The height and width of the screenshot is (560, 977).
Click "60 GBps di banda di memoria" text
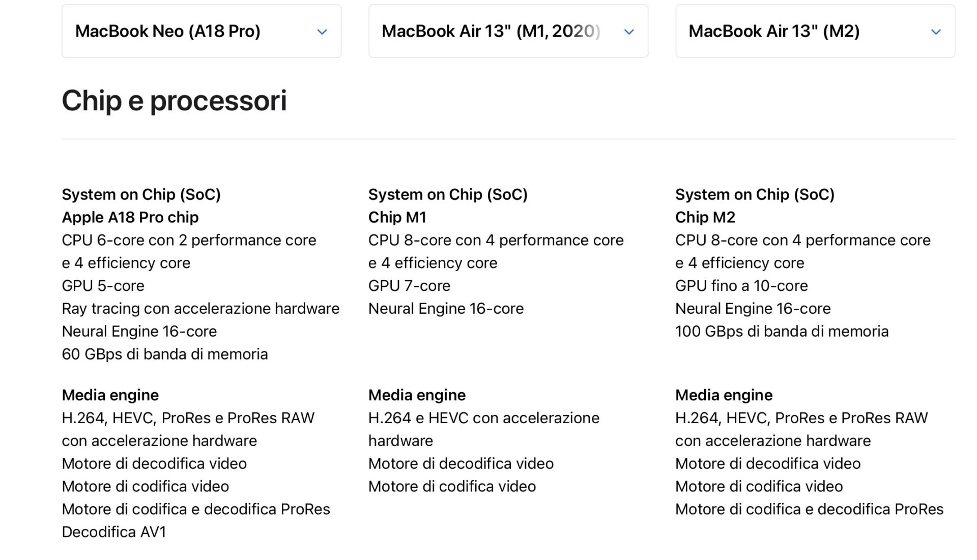coord(164,355)
